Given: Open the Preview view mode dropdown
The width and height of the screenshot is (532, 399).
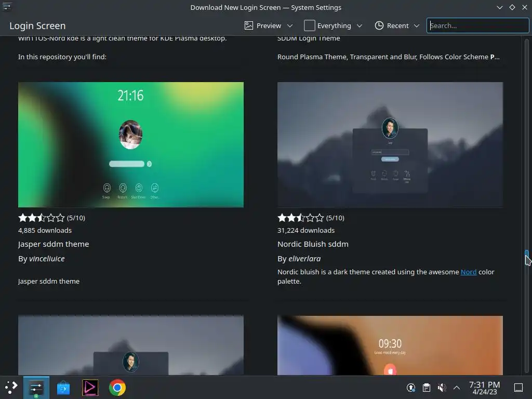Looking at the screenshot, I should [x=269, y=25].
